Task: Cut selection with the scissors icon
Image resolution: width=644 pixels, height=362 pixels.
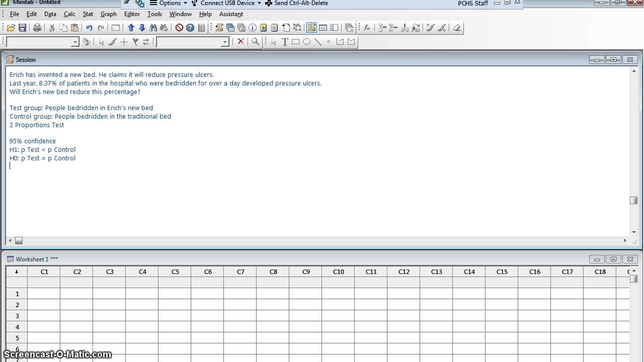Action: pyautogui.click(x=51, y=28)
